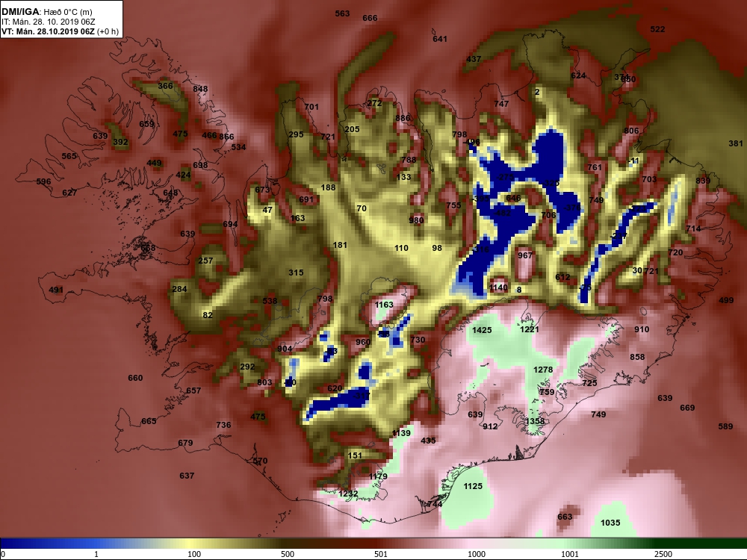
Task: Click the map value 980
Action: [416, 220]
